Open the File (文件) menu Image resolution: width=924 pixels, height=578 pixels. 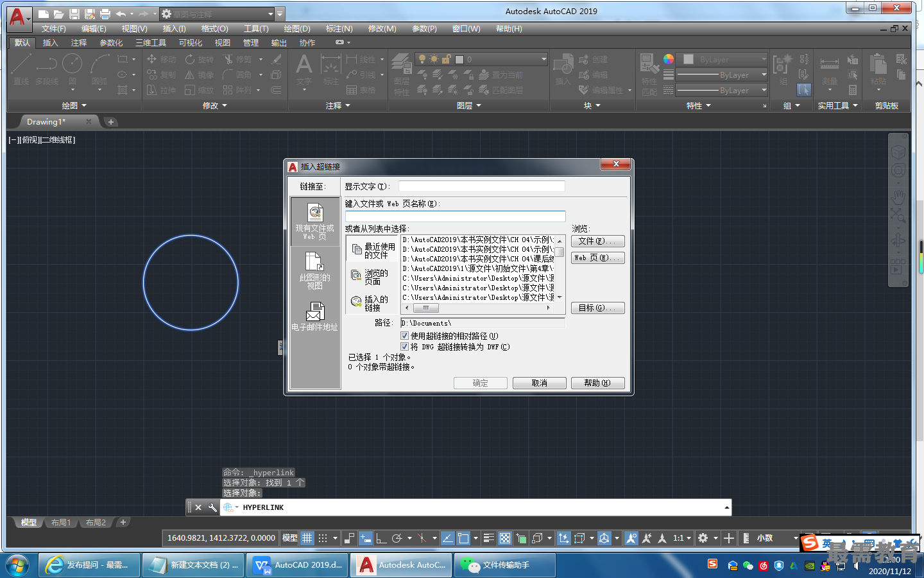pyautogui.click(x=54, y=29)
